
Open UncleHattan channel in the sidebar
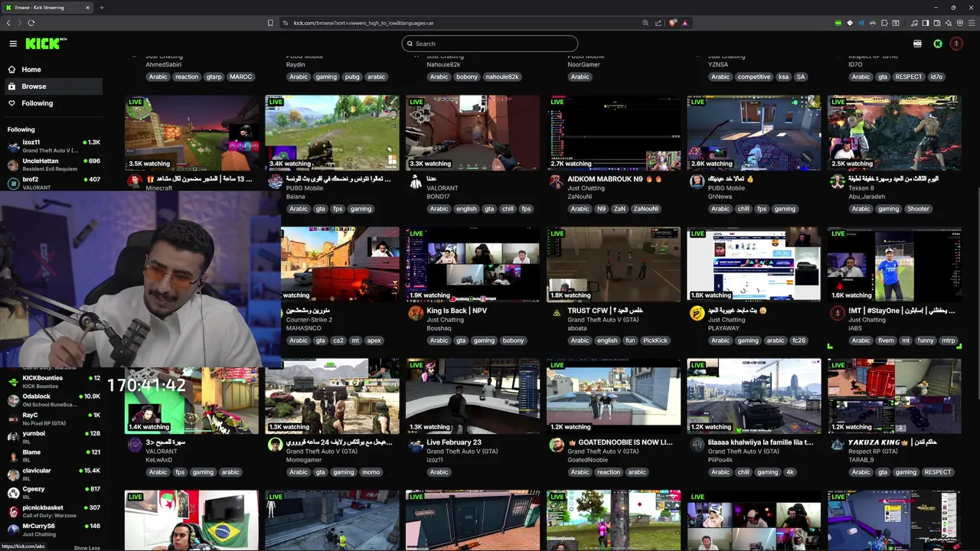pos(54,165)
